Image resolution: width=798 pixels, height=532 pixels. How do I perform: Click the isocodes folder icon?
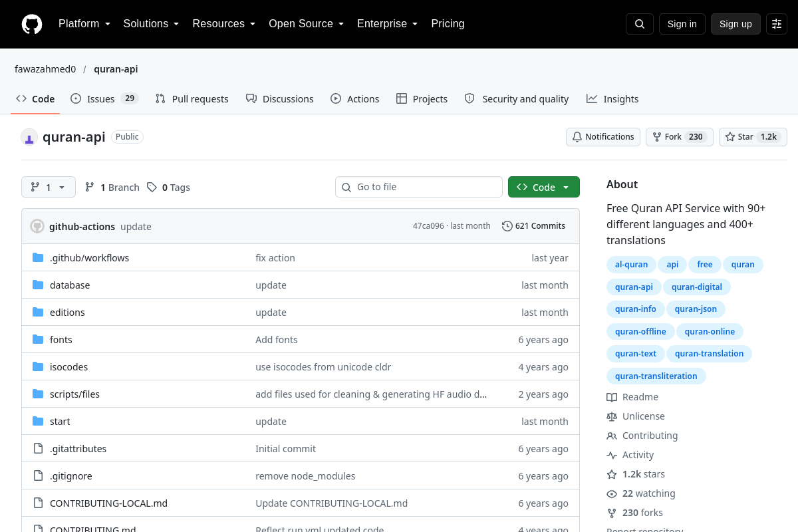(38, 366)
